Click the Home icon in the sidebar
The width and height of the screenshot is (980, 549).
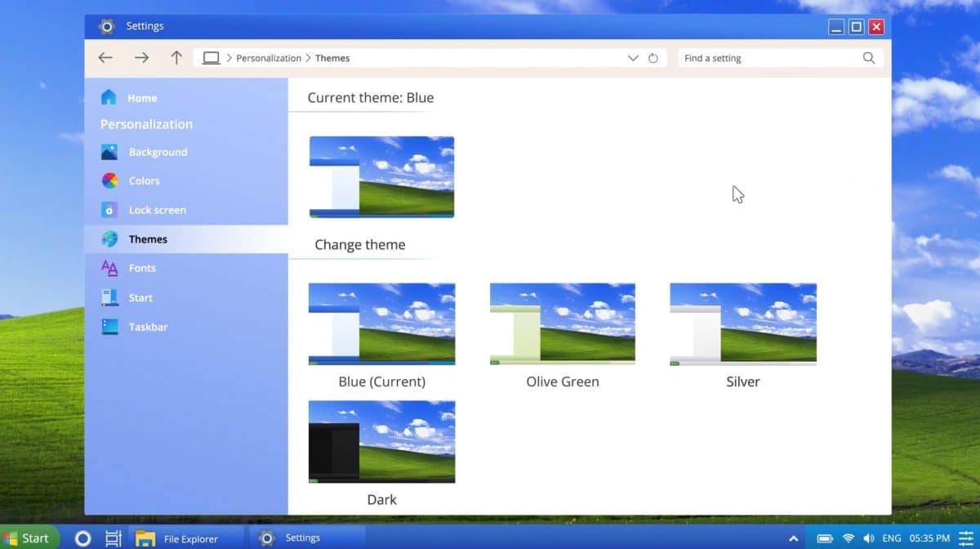pyautogui.click(x=109, y=97)
